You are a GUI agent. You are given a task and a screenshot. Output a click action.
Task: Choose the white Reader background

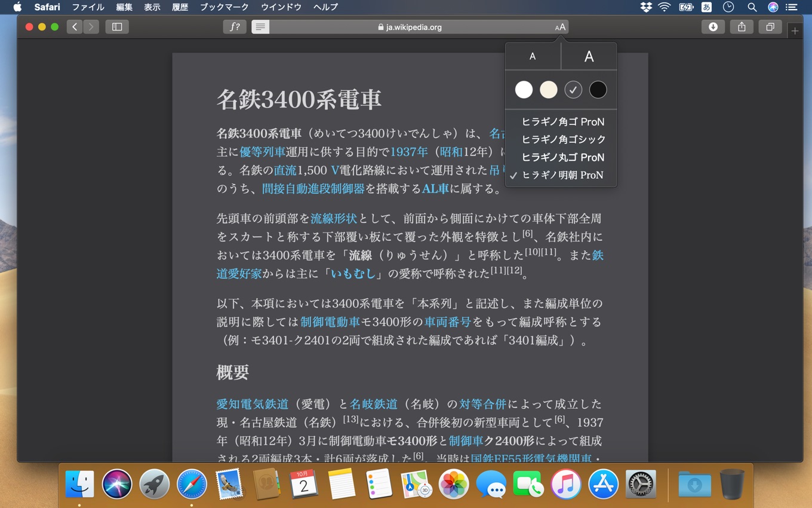[x=524, y=90]
